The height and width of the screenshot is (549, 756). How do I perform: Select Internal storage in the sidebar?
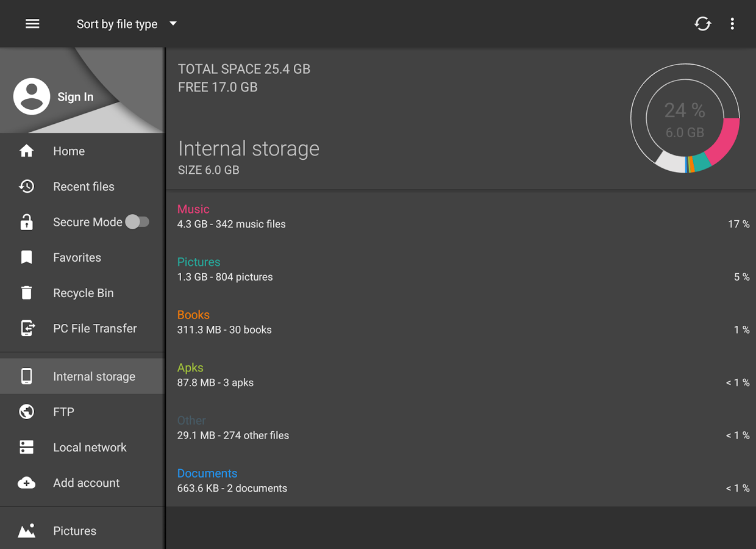pos(94,376)
